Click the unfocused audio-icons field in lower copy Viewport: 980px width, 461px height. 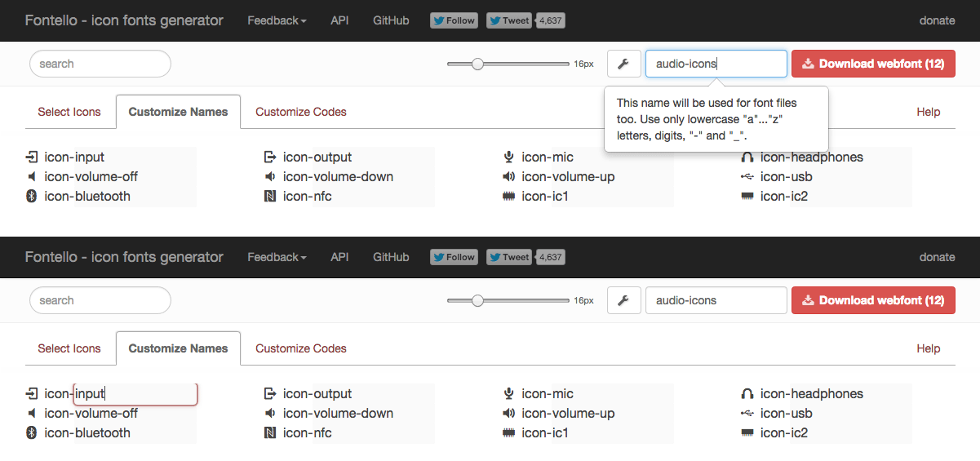coord(716,300)
